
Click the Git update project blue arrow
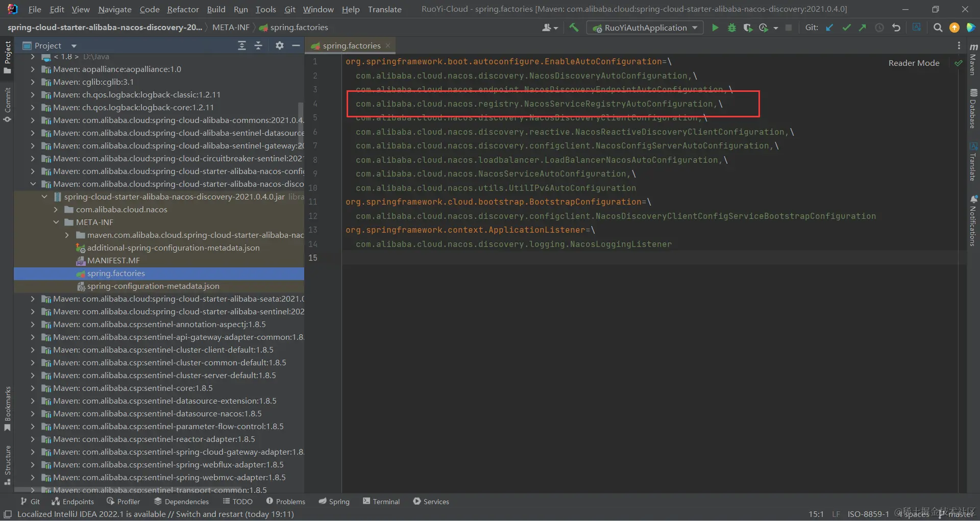(x=829, y=28)
